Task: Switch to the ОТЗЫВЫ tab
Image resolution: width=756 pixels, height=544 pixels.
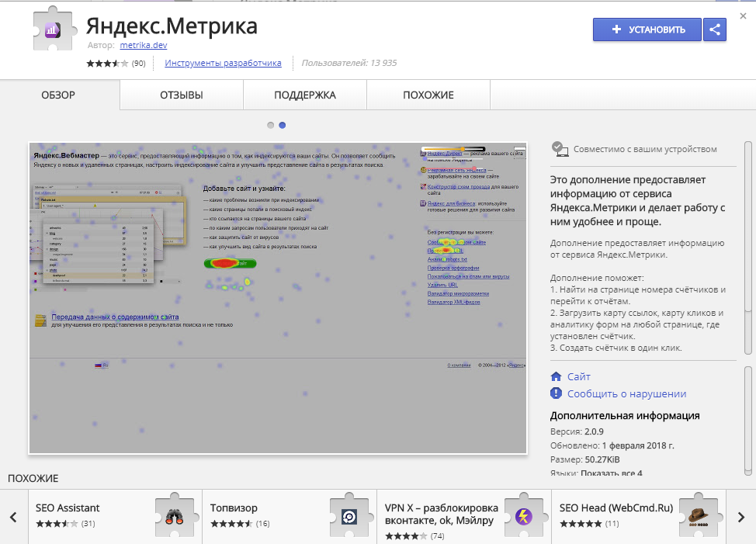Action: coord(182,95)
